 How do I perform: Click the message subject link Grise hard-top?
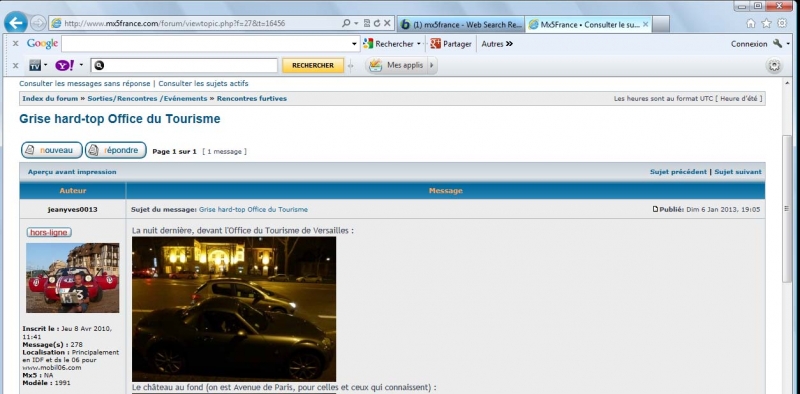[253, 209]
